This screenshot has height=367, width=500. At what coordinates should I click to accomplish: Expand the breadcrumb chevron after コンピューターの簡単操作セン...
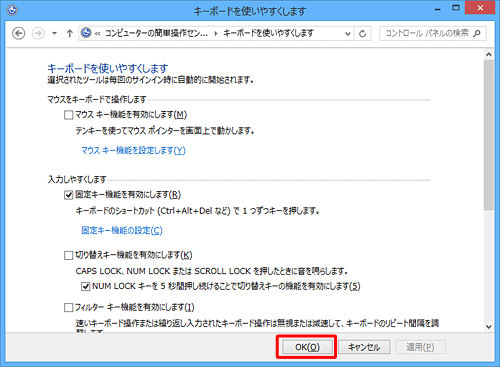coord(216,33)
